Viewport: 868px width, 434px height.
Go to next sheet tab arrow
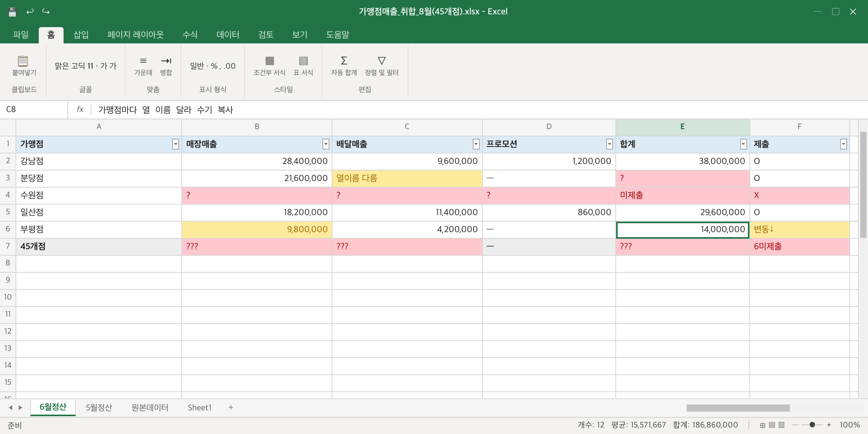(x=21, y=408)
